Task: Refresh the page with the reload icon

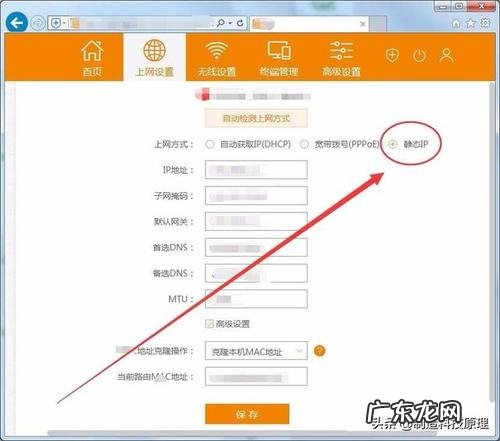Action: pyautogui.click(x=240, y=23)
